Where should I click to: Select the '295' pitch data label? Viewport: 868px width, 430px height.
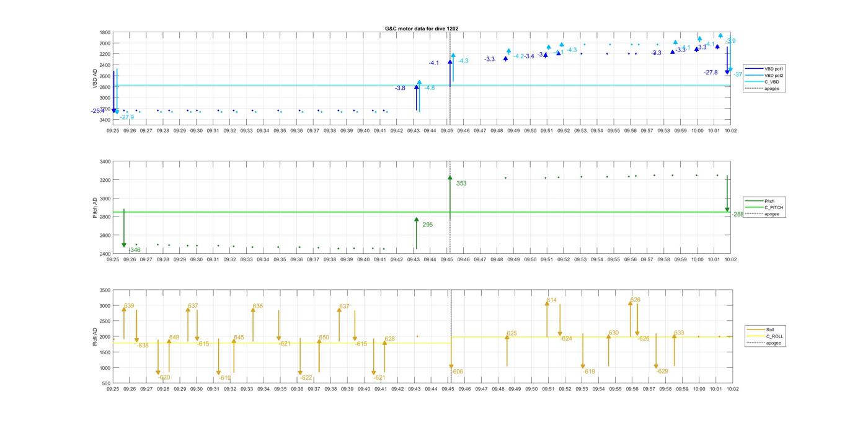[x=427, y=225]
